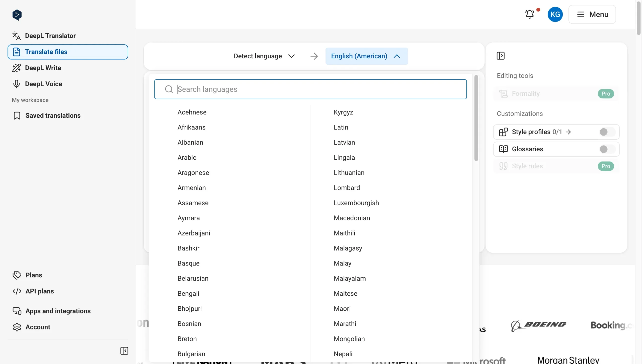Screen dimensions: 642x364
Task: Select Acehnese language
Action: coord(192,112)
